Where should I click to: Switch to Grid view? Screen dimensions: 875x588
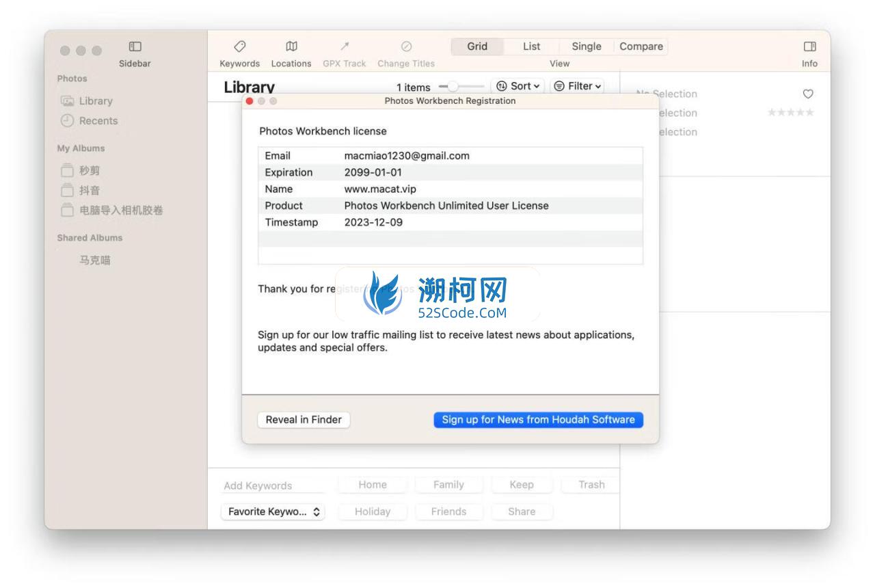coord(477,46)
